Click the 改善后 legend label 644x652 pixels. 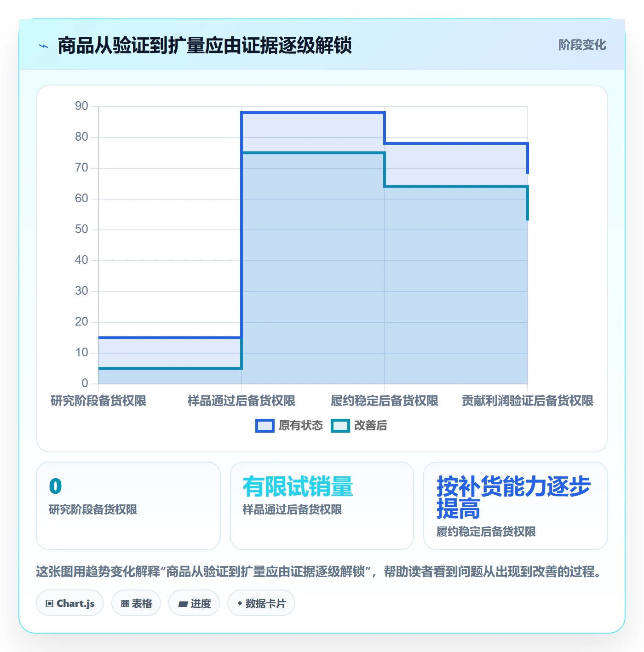pyautogui.click(x=371, y=426)
